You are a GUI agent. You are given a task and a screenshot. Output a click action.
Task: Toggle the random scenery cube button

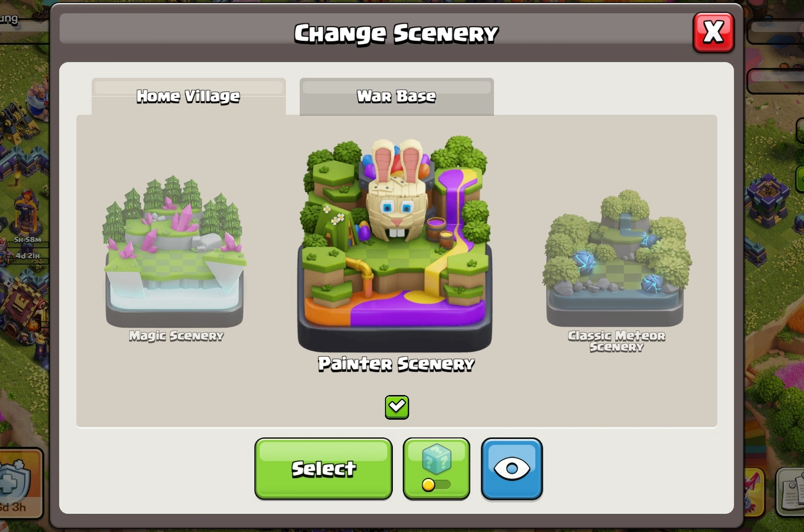436,468
